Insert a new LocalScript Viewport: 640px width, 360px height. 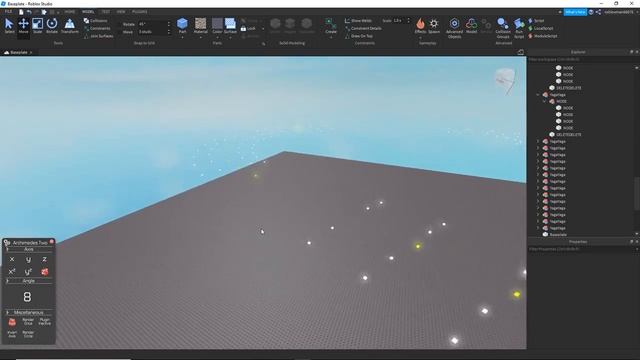(x=541, y=28)
